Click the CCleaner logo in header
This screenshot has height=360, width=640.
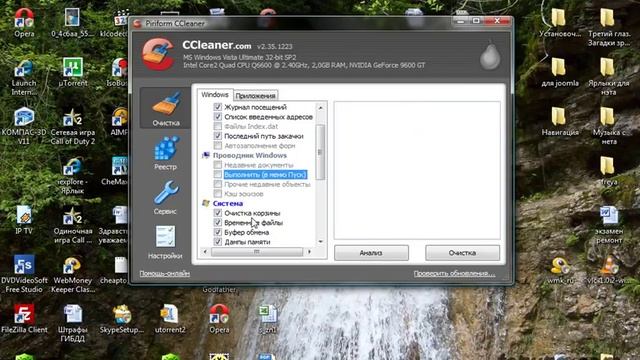(x=158, y=54)
